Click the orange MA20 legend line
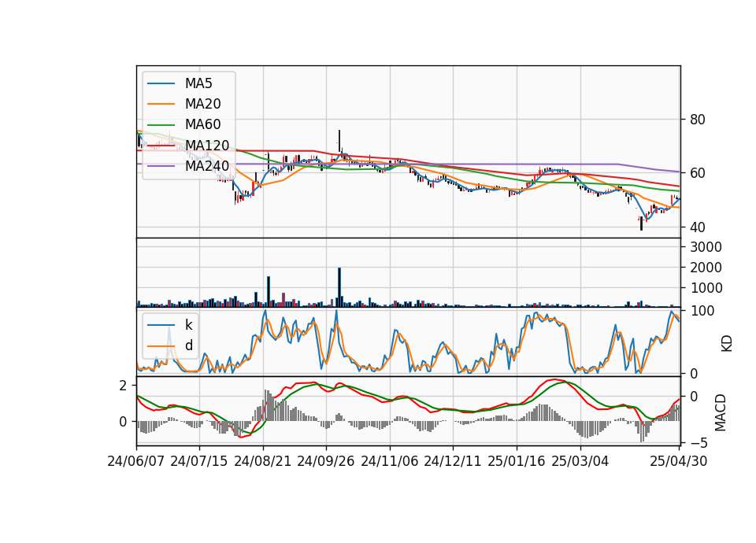756x543 pixels. (x=161, y=104)
